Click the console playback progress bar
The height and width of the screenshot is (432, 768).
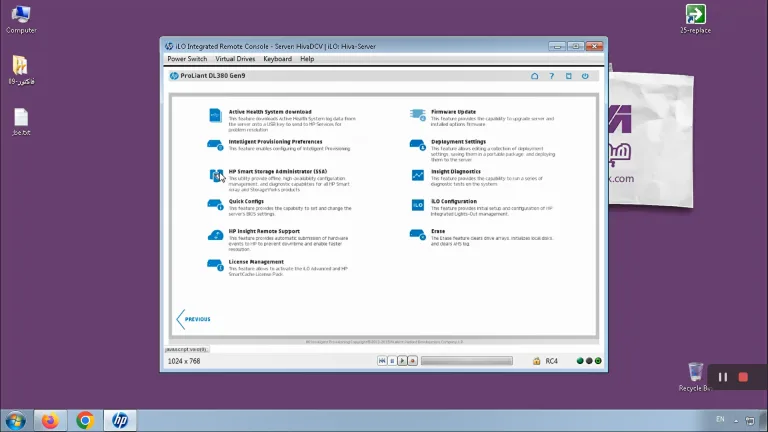pos(467,361)
